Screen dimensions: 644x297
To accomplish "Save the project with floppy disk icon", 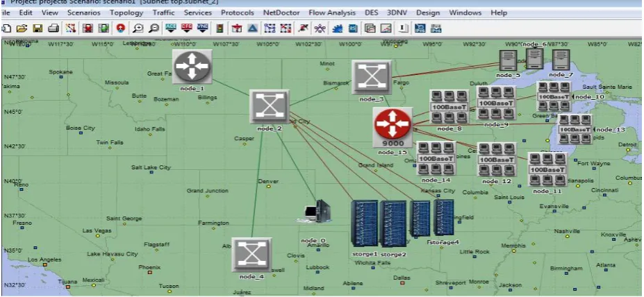I will 38,28.
